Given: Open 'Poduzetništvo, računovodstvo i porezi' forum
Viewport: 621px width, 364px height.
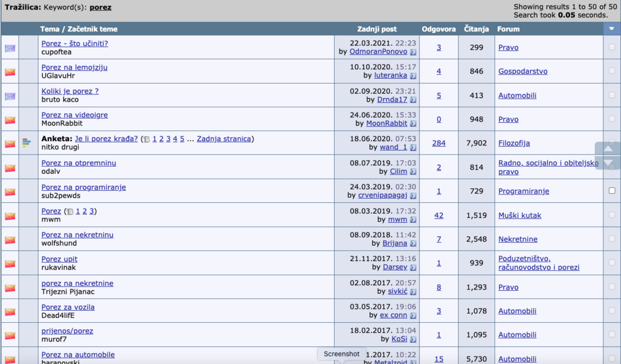Looking at the screenshot, I should (x=539, y=263).
